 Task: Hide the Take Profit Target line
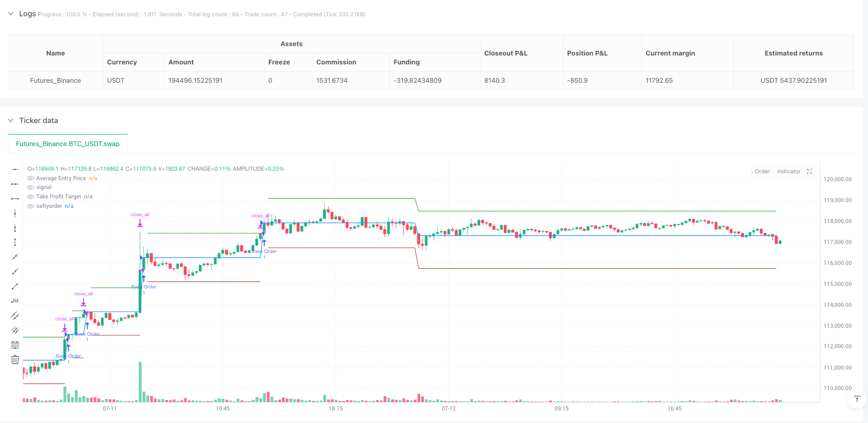30,197
